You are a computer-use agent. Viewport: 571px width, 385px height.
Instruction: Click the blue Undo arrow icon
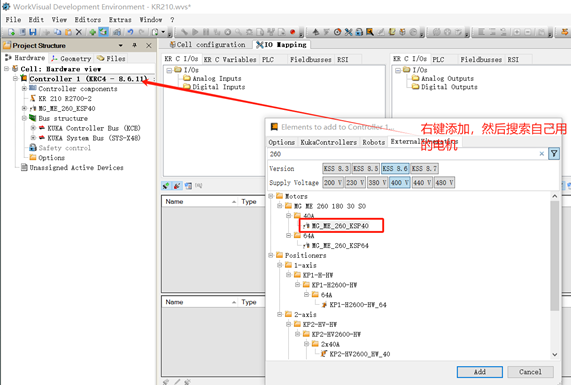[130, 32]
